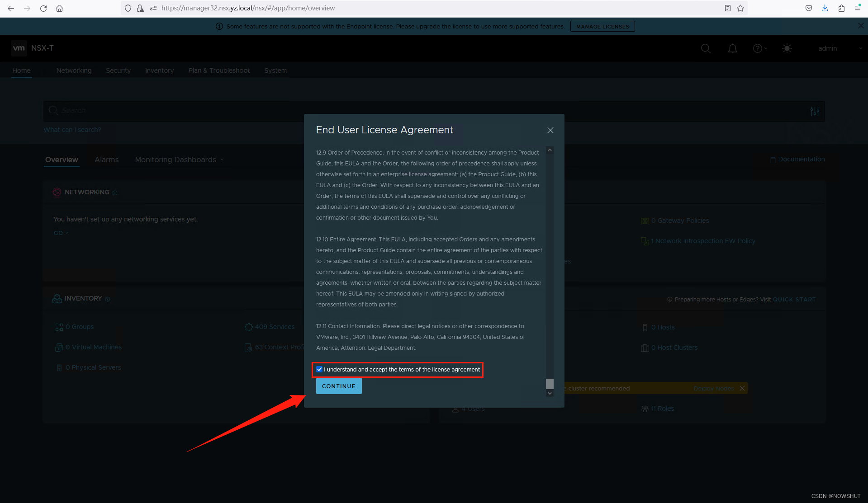This screenshot has width=868, height=503.
Task: Click the Pocket save icon
Action: tap(809, 8)
